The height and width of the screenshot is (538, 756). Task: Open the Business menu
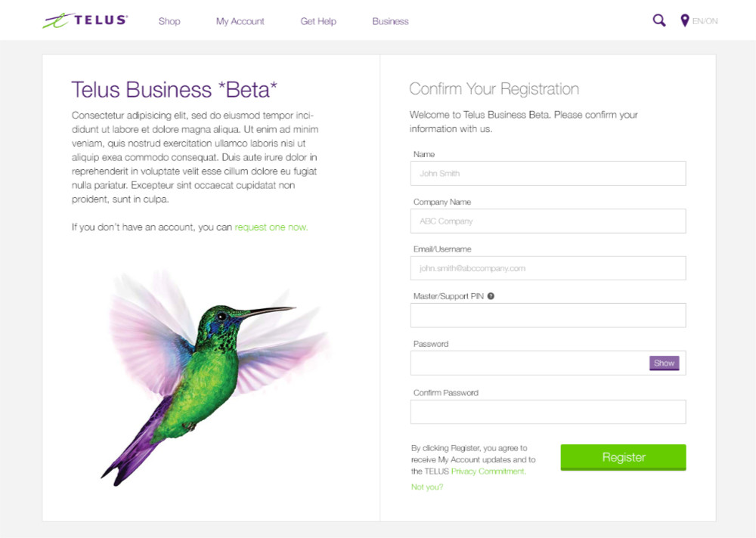click(390, 21)
